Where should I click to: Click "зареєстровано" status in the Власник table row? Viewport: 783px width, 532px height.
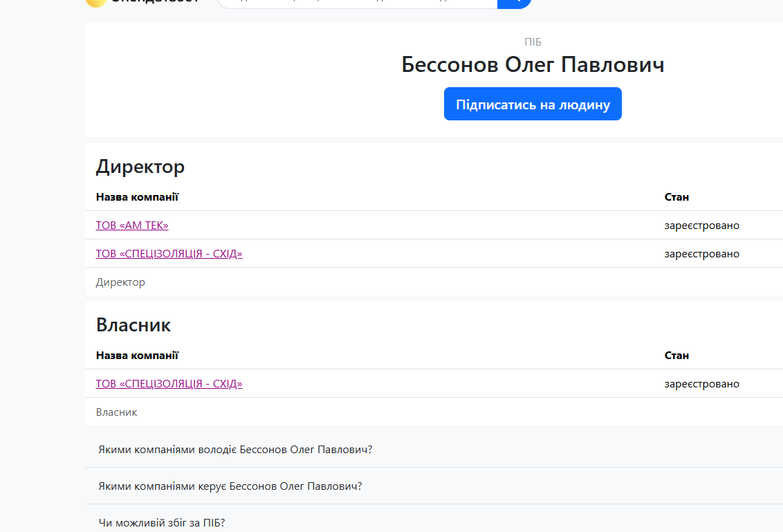[701, 384]
